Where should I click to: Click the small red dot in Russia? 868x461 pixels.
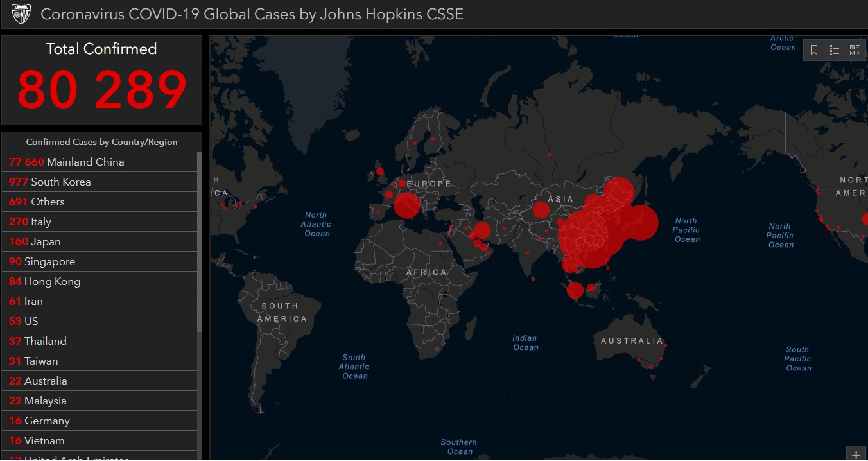[x=549, y=155]
